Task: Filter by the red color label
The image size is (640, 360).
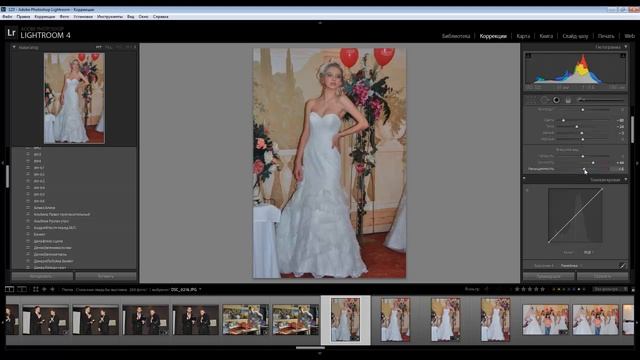Action: tap(554, 289)
